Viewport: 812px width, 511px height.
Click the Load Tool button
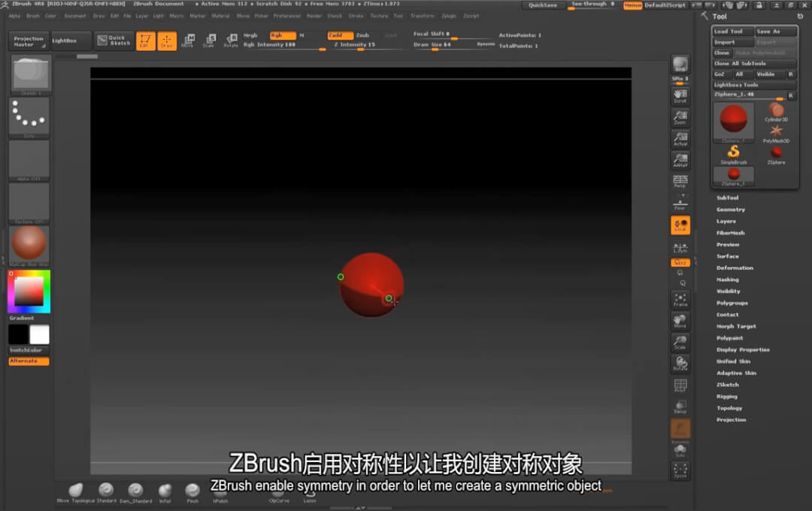pyautogui.click(x=732, y=32)
